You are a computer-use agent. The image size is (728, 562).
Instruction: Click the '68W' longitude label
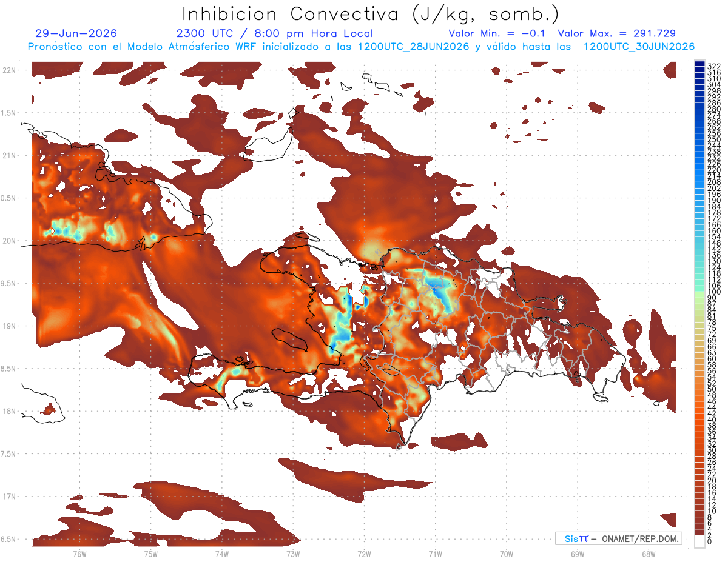649,554
